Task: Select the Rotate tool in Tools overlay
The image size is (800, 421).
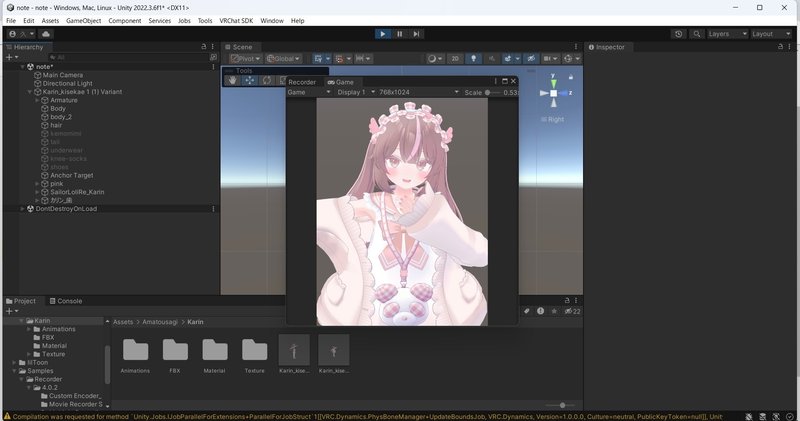Action: [x=266, y=81]
